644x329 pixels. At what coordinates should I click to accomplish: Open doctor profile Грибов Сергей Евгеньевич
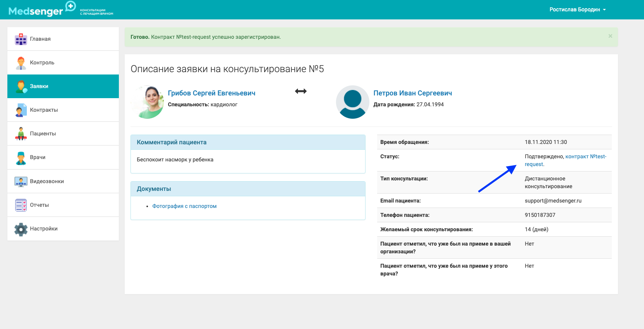click(x=211, y=93)
